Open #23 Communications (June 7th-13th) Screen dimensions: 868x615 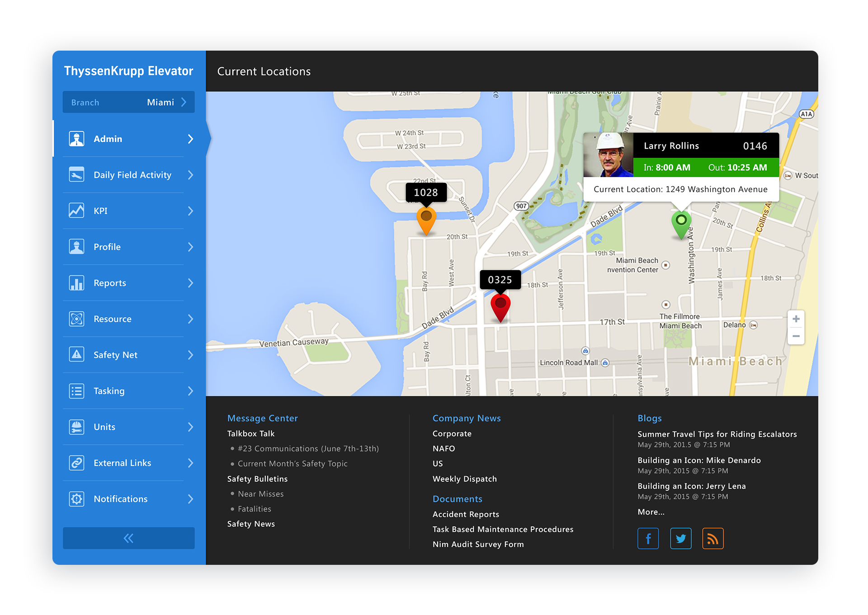pos(308,448)
